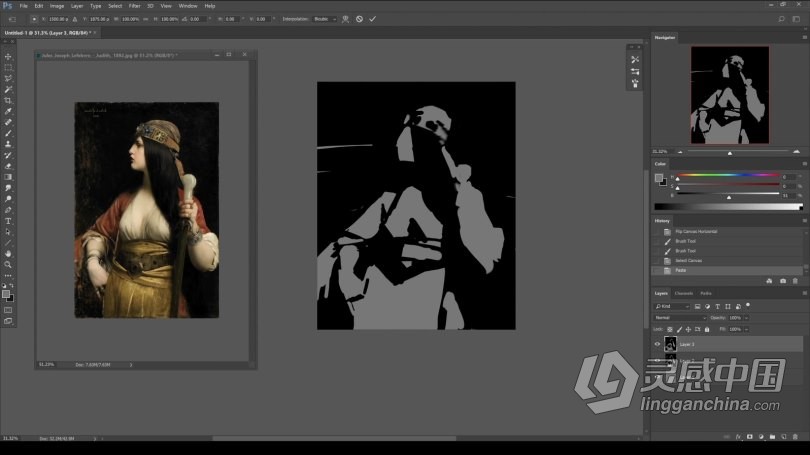810x455 pixels.
Task: Turn layer filtering on or off
Action: [748, 305]
